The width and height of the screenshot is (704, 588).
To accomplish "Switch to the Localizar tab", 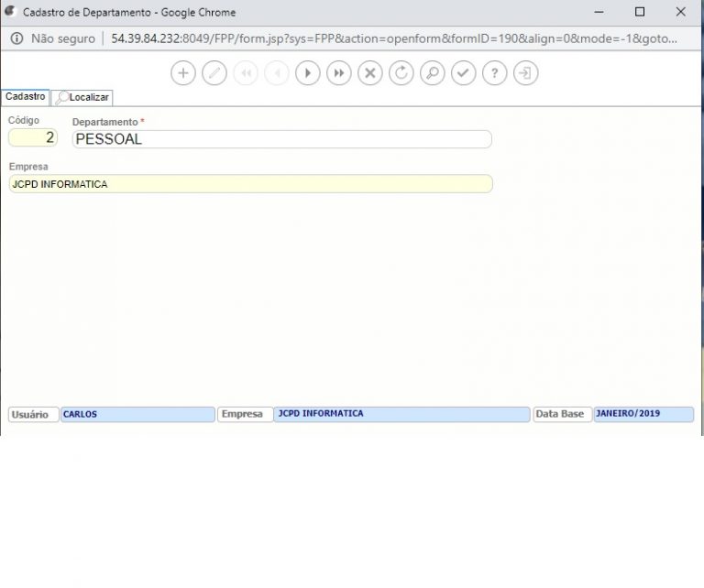I will (x=82, y=97).
